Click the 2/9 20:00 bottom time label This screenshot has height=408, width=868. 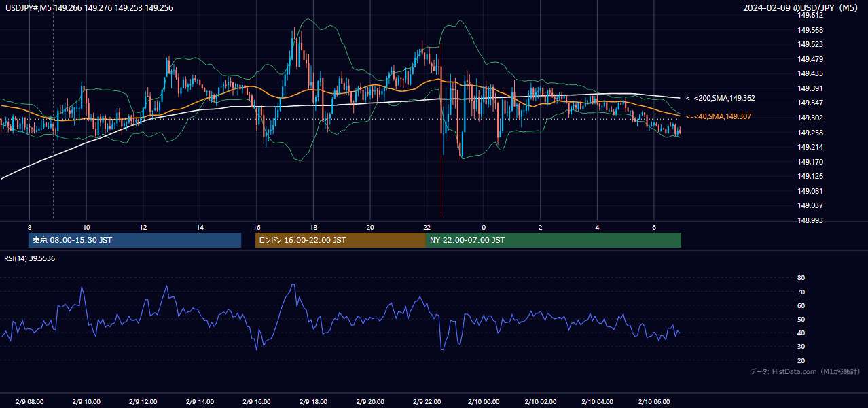click(x=370, y=401)
